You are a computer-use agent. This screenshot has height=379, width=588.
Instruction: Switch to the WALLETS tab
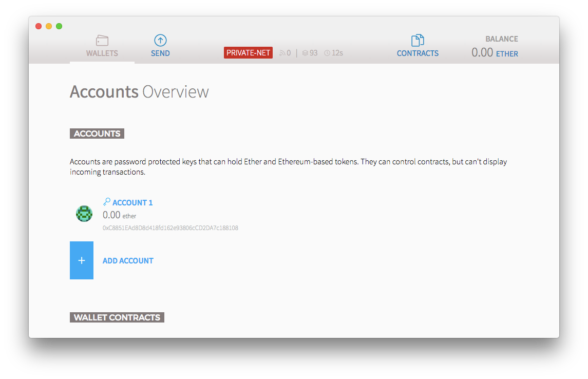point(102,53)
